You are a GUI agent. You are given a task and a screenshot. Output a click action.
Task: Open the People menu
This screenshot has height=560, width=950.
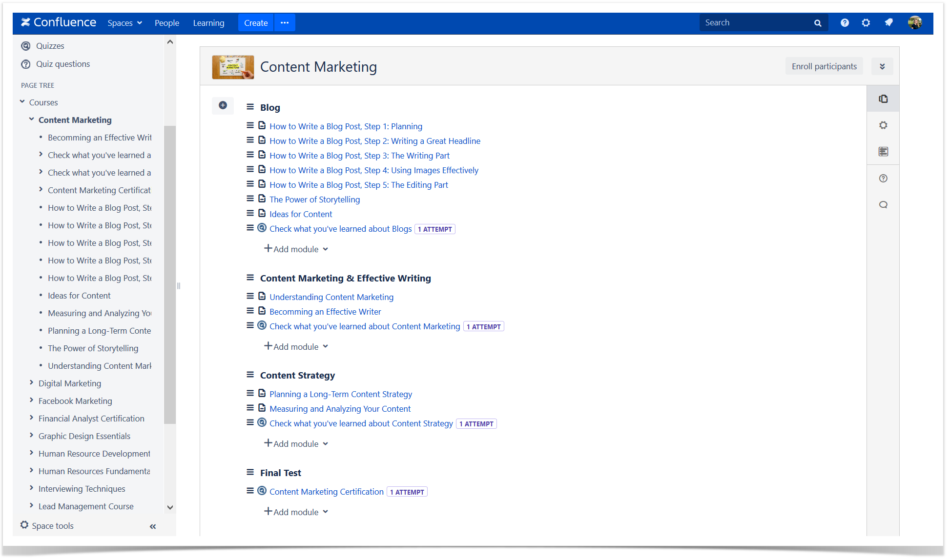(167, 23)
